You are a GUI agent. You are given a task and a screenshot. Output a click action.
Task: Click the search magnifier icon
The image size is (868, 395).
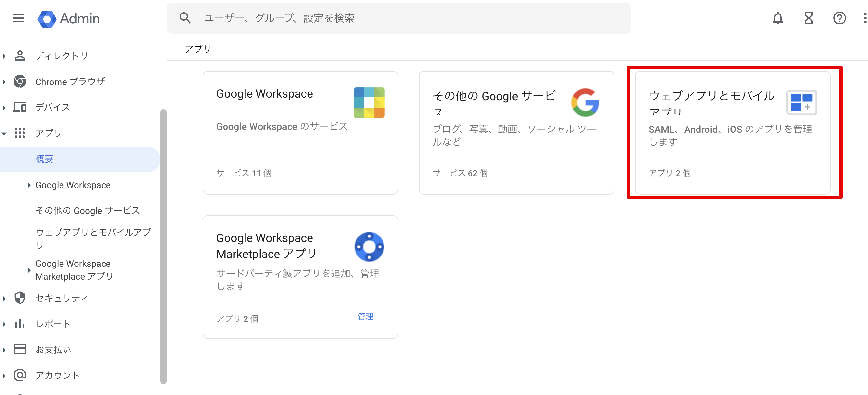pyautogui.click(x=185, y=18)
